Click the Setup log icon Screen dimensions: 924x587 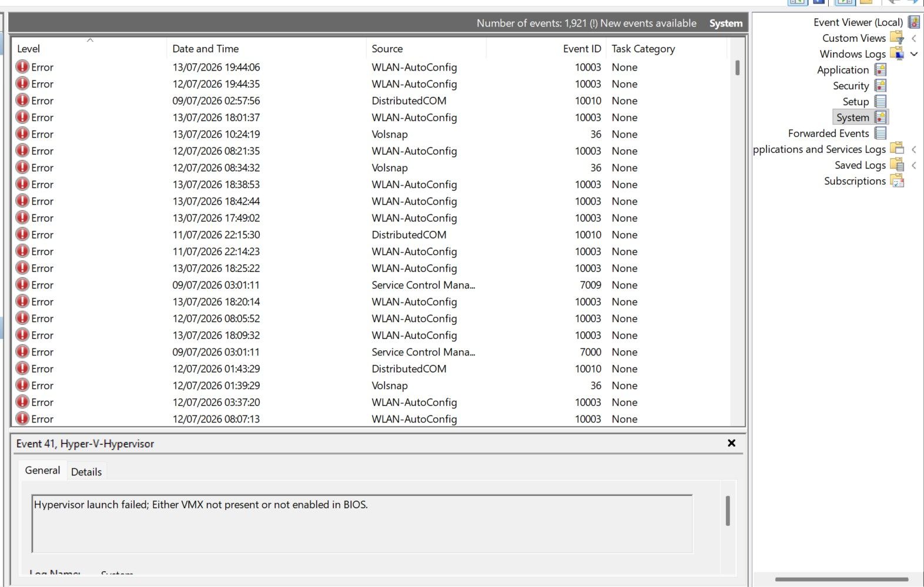pos(880,102)
